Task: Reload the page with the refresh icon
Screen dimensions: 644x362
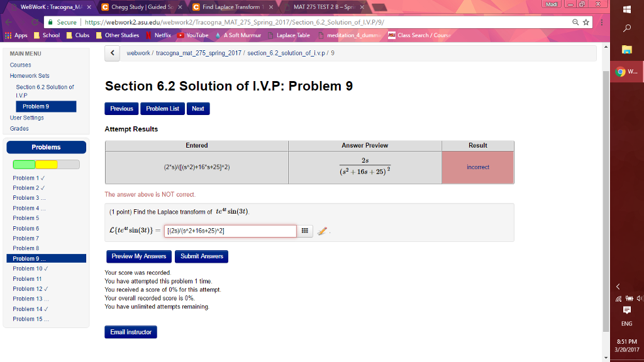Action: click(x=35, y=22)
